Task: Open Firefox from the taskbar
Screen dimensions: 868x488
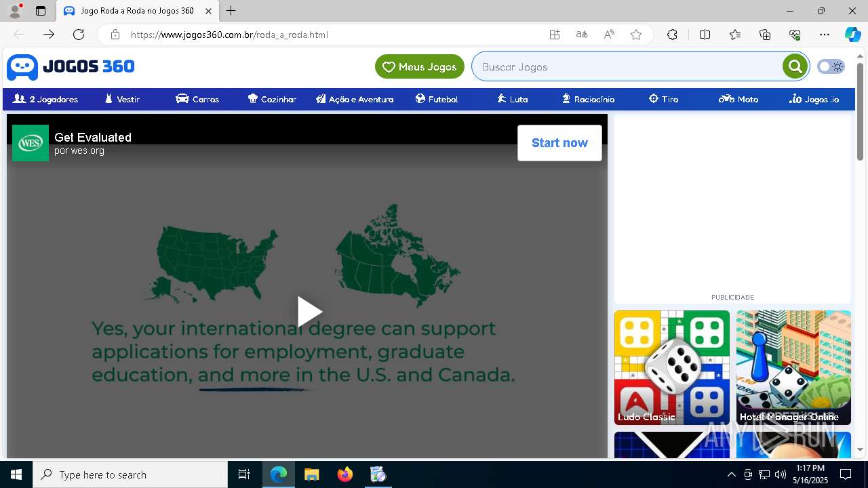Action: 345,474
